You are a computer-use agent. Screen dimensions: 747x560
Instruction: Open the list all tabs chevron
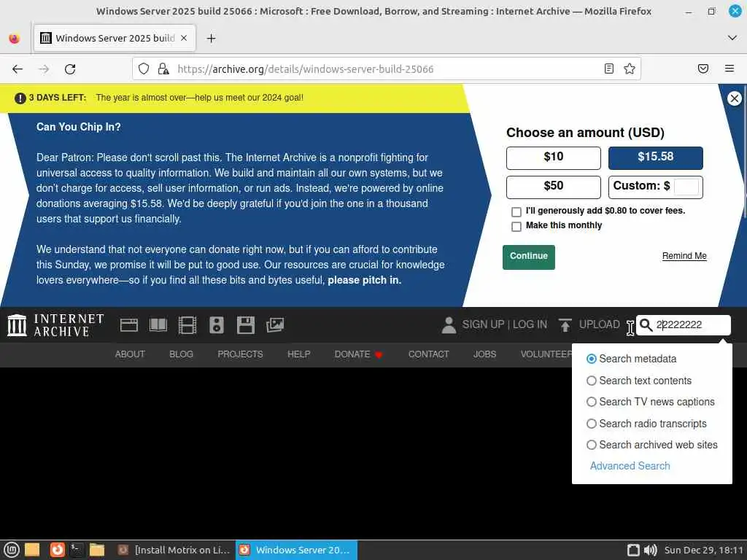click(732, 38)
